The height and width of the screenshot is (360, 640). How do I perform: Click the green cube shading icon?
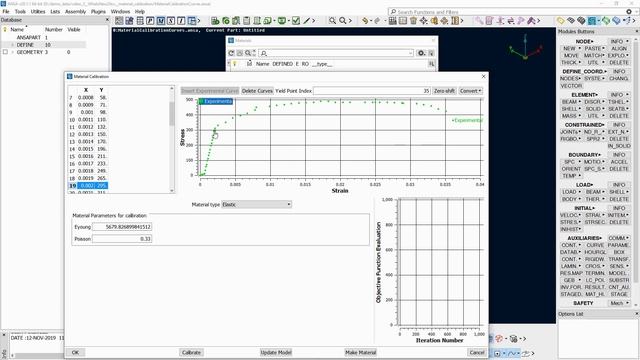[x=606, y=20]
